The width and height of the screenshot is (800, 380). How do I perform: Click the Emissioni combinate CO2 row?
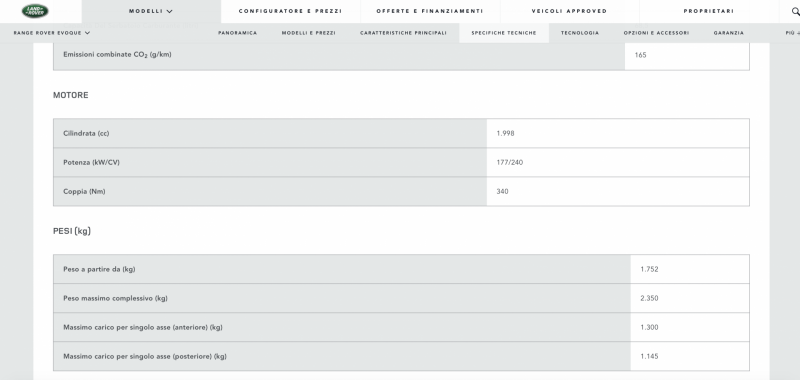[x=401, y=55]
